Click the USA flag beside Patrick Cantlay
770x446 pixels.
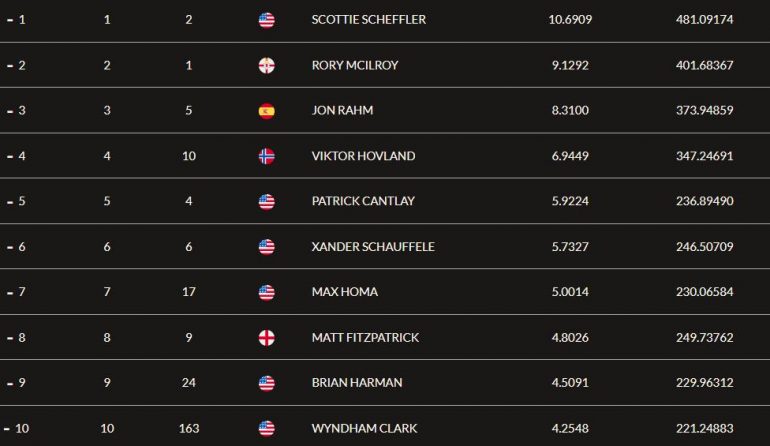pos(267,201)
